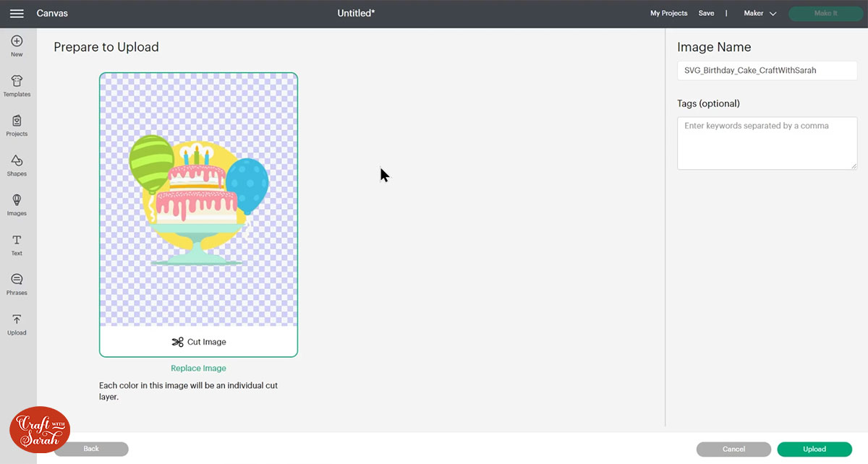Click the Tags keywords text area
This screenshot has width=868, height=464.
[767, 143]
